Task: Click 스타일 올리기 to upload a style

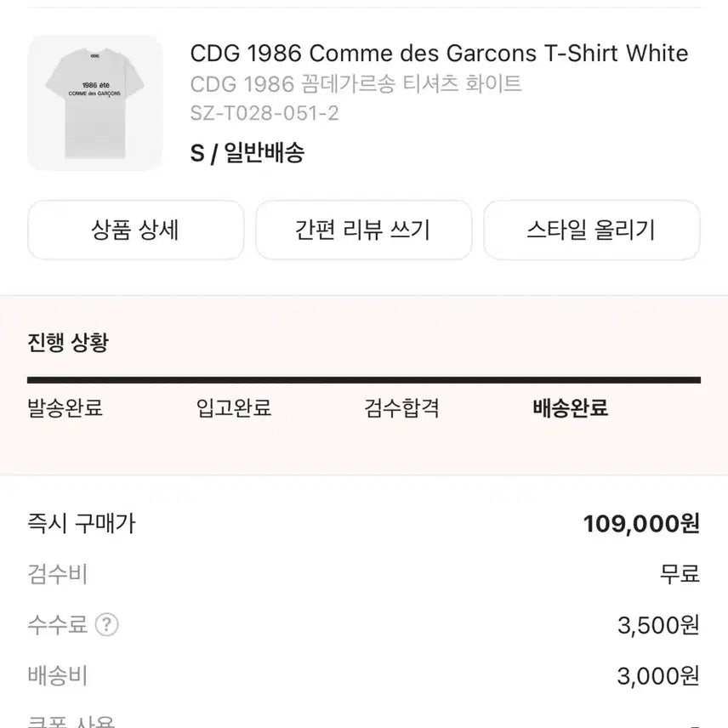Action: coord(591,230)
